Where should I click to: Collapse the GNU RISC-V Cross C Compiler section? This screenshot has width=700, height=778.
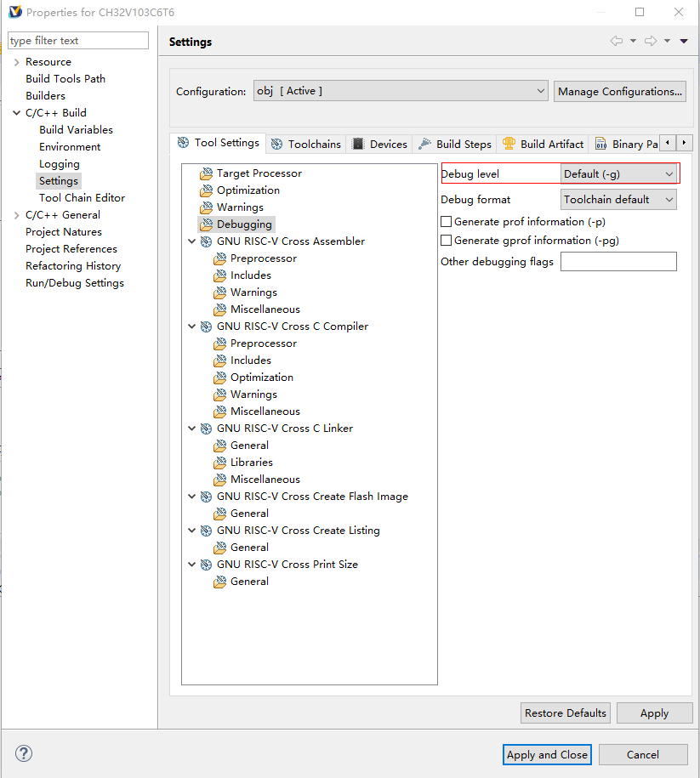[191, 326]
